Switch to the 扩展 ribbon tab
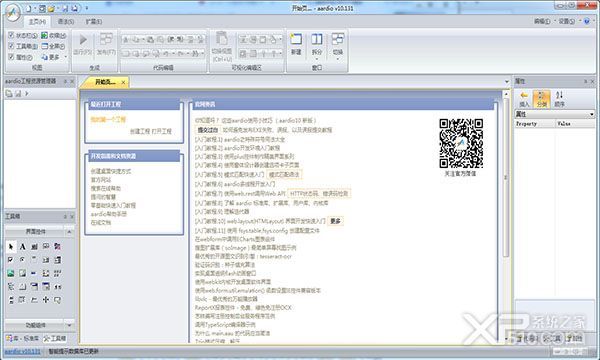The width and height of the screenshot is (600, 360). tap(94, 21)
